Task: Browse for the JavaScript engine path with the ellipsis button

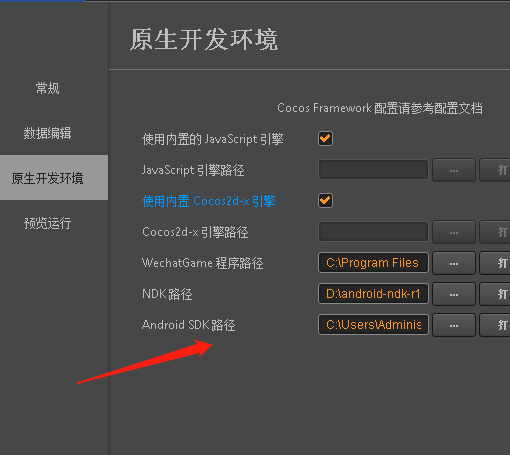Action: click(x=454, y=170)
